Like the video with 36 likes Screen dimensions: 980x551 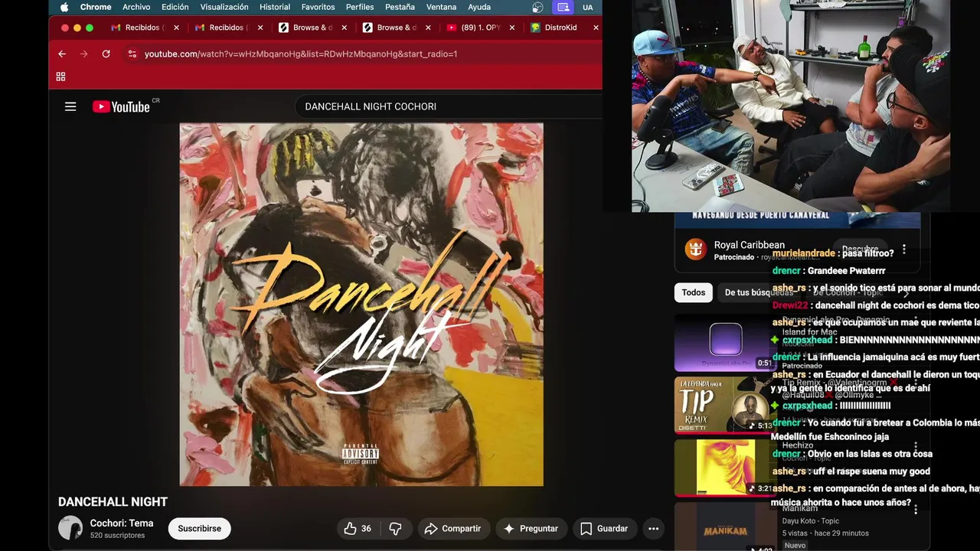[x=358, y=529]
